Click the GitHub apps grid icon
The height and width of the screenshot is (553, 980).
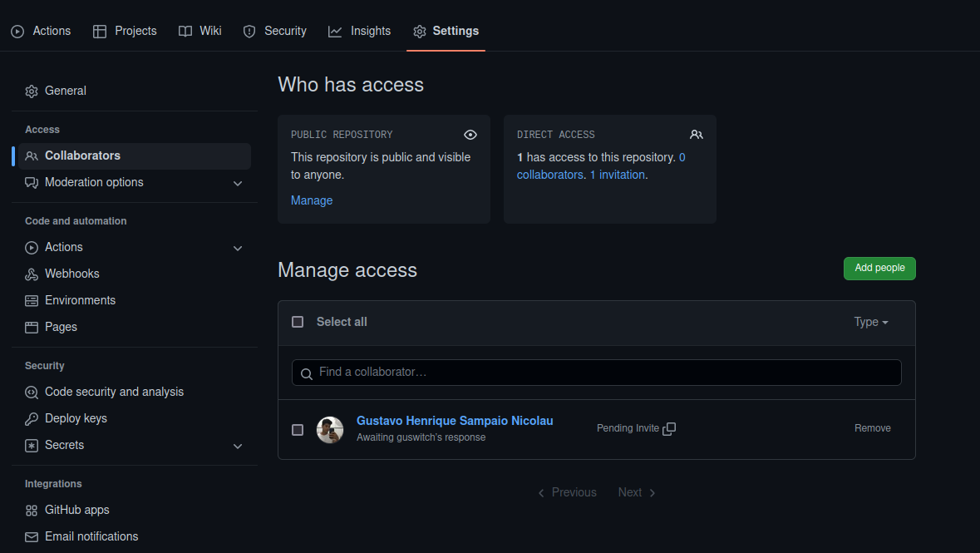[x=32, y=511]
